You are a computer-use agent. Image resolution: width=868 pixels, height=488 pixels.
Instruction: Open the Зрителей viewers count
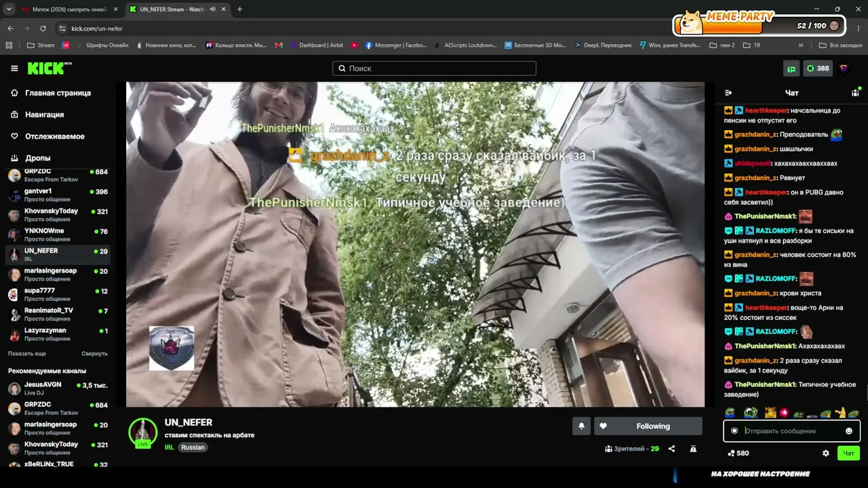[x=632, y=449]
